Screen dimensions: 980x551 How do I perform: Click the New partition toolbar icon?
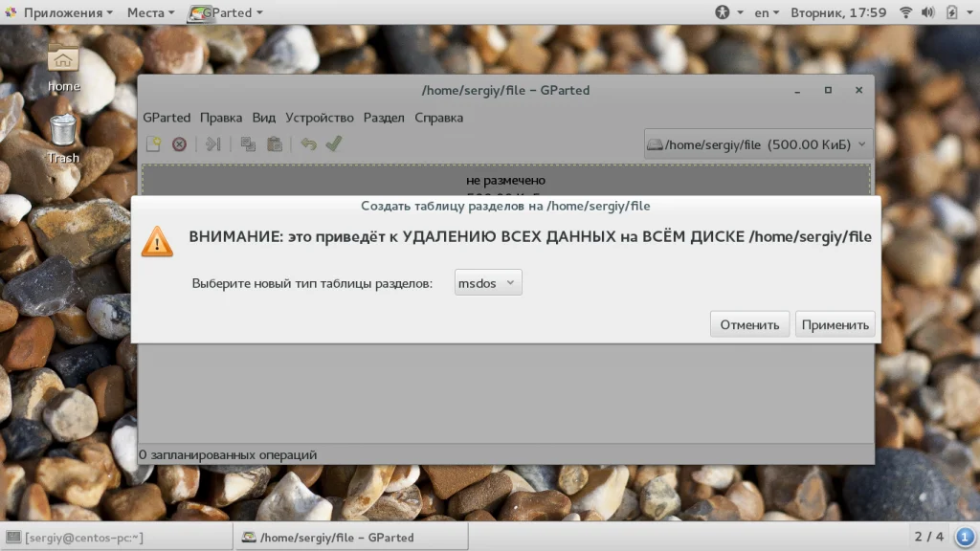click(154, 144)
